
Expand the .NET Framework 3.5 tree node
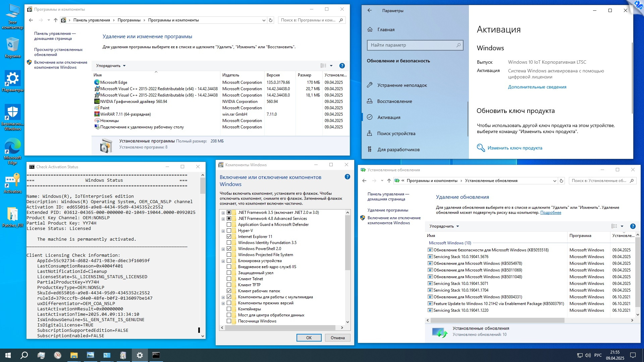click(223, 213)
